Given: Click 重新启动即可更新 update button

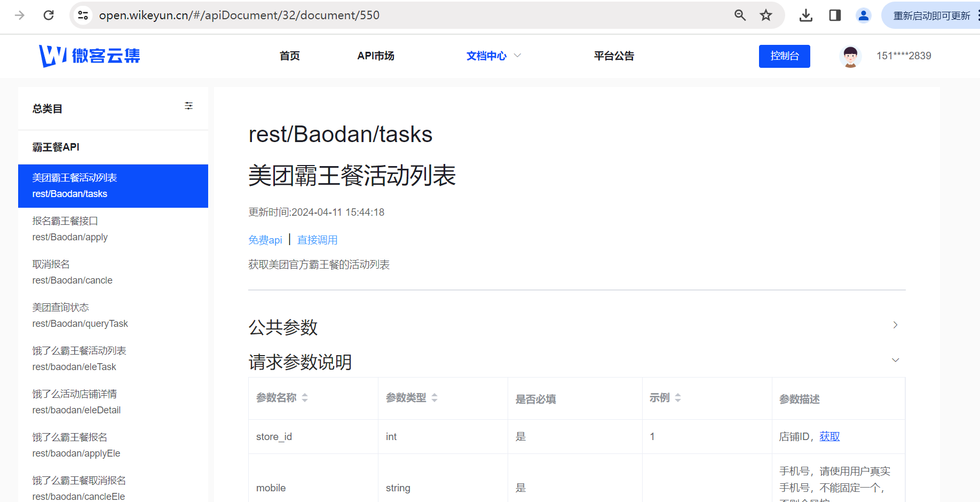Looking at the screenshot, I should tap(931, 15).
